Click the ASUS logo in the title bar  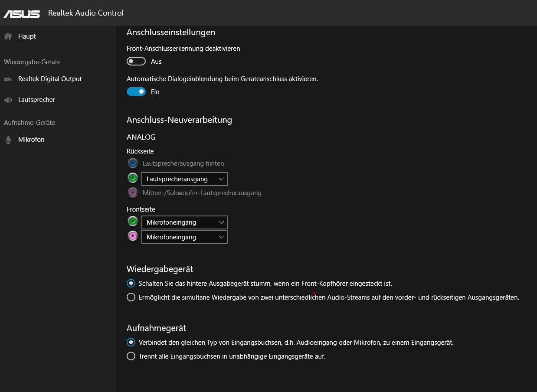coord(22,13)
